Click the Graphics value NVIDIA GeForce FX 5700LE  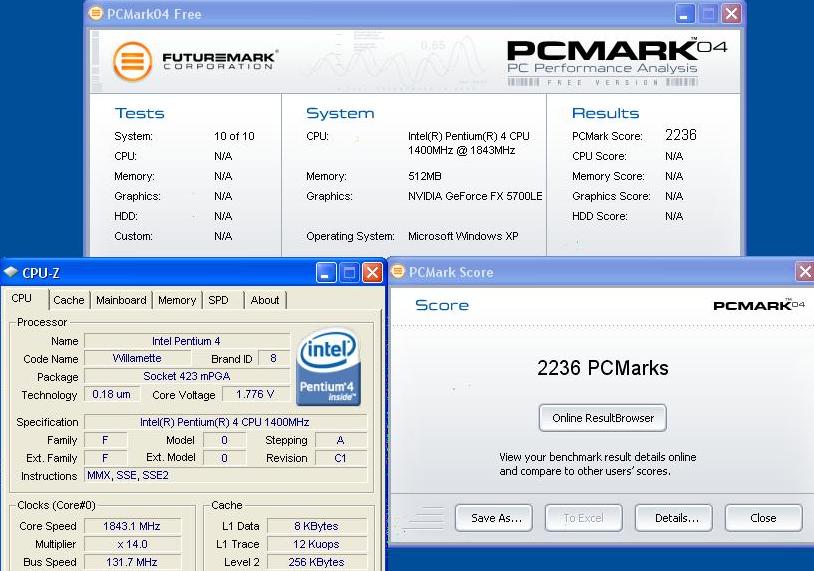tap(475, 196)
